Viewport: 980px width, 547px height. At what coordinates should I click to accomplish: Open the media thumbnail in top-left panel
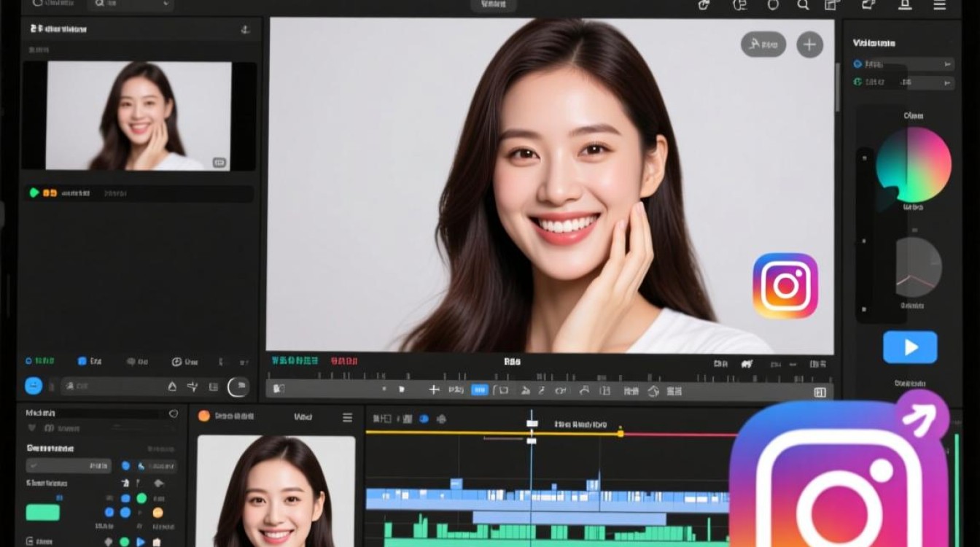coord(139,116)
